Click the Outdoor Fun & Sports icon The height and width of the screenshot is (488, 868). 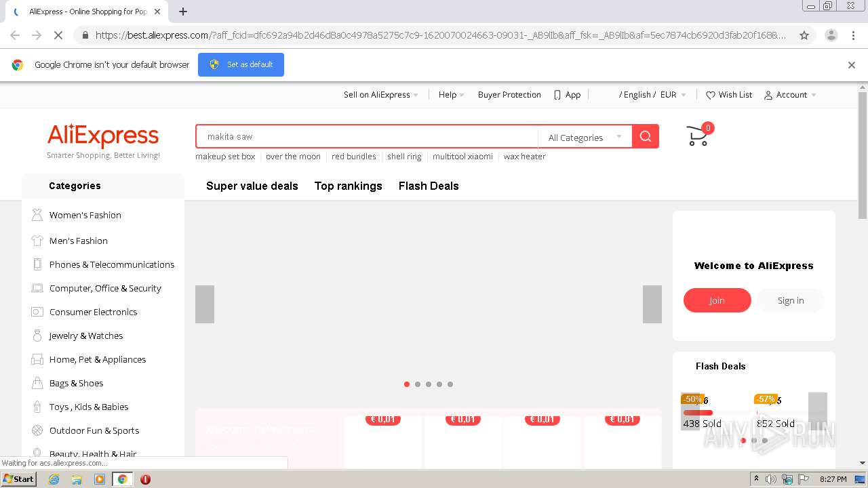coord(37,430)
